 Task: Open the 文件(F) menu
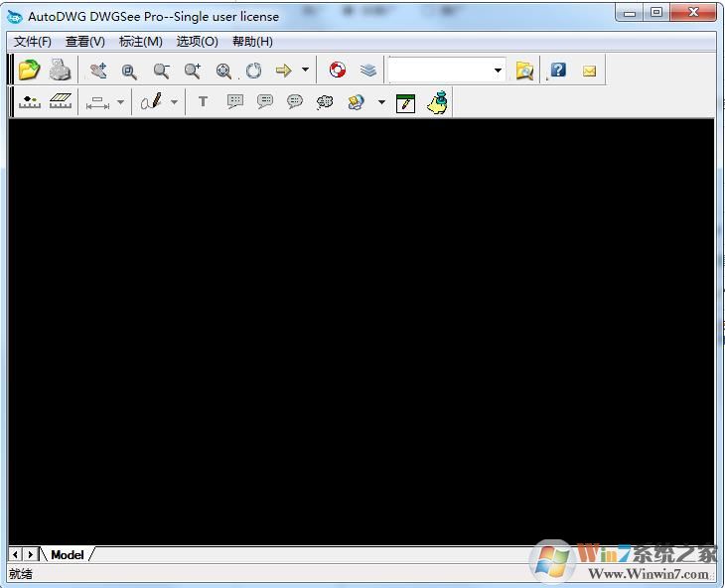click(x=33, y=42)
